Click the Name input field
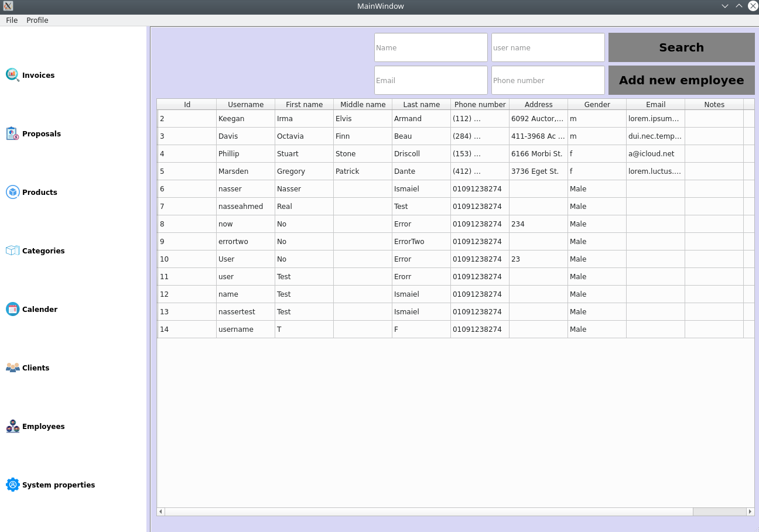 click(x=430, y=47)
